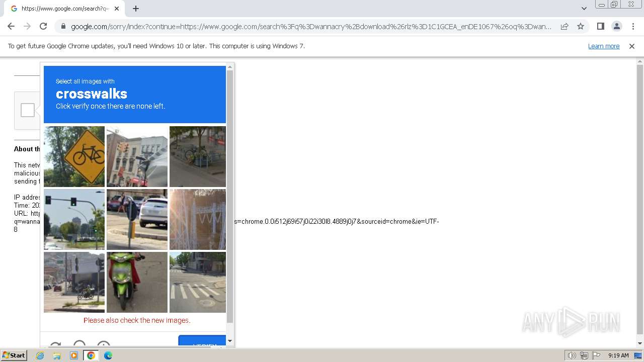The image size is (644, 362).
Task: Share this page from the address bar
Action: click(565, 26)
